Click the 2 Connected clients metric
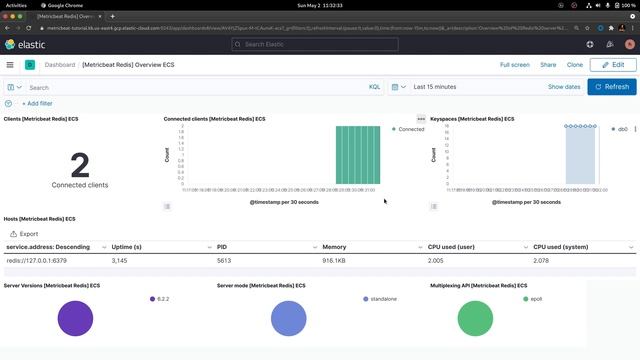640x360 pixels. [80, 165]
